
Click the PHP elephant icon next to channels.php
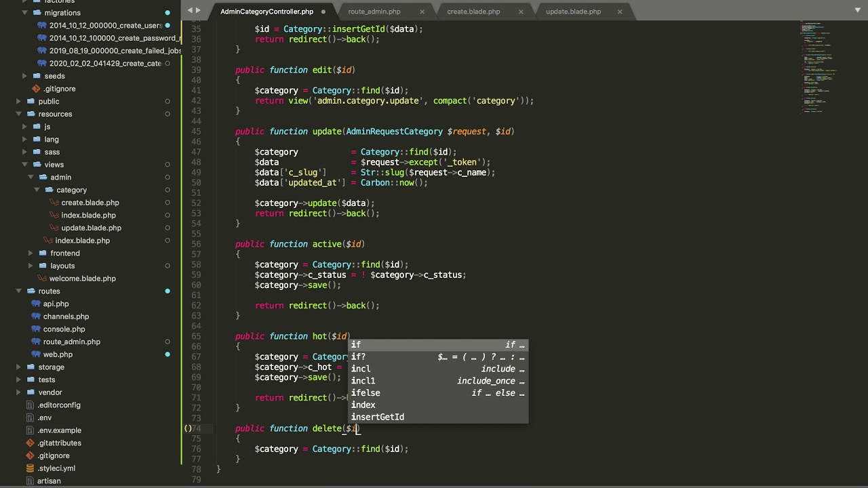click(37, 317)
